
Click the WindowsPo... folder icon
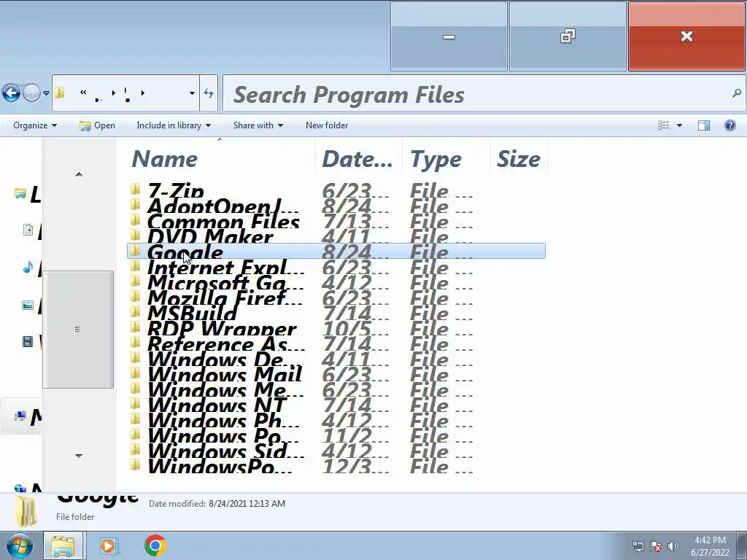135,464
